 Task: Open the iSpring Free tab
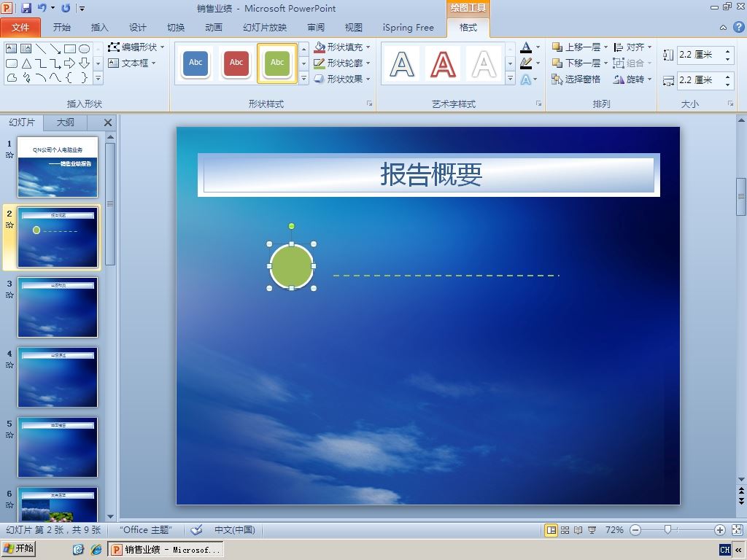point(409,28)
